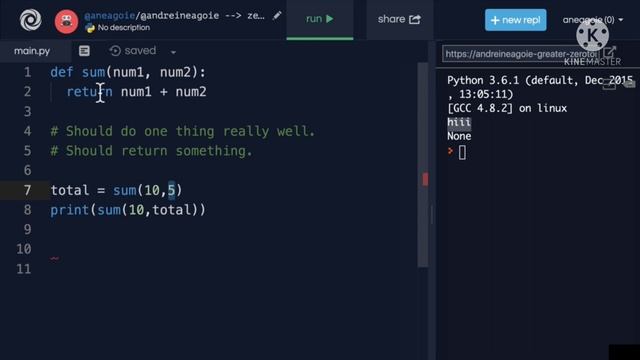Viewport: 640px width, 360px height.
Task: Click line number 11 in the gutter
Action: pos(24,269)
